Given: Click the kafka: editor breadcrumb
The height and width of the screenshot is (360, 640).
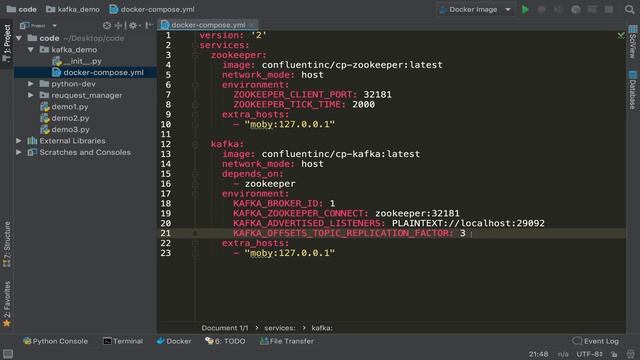Looking at the screenshot, I should [322, 328].
